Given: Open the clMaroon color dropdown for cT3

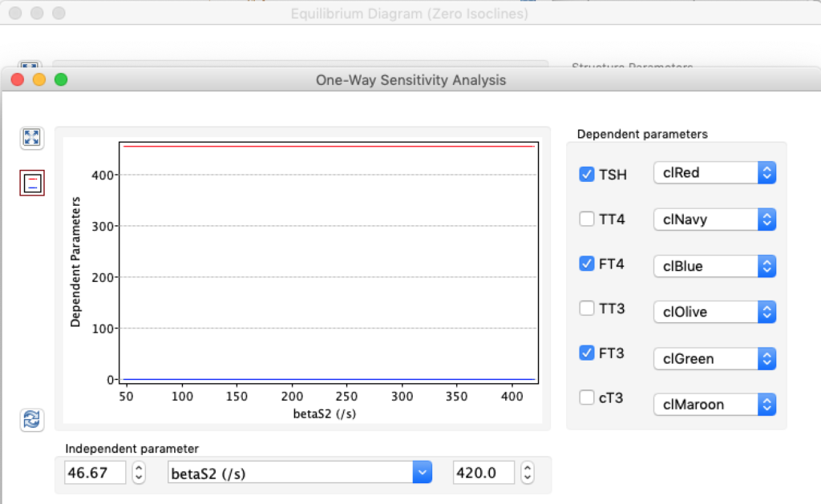Looking at the screenshot, I should click(x=714, y=405).
